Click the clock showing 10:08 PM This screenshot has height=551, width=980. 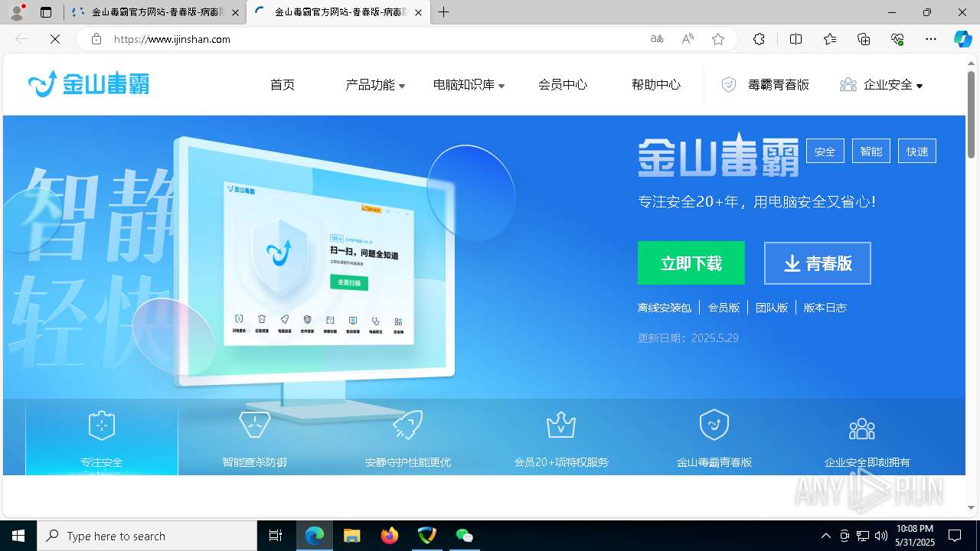point(915,536)
